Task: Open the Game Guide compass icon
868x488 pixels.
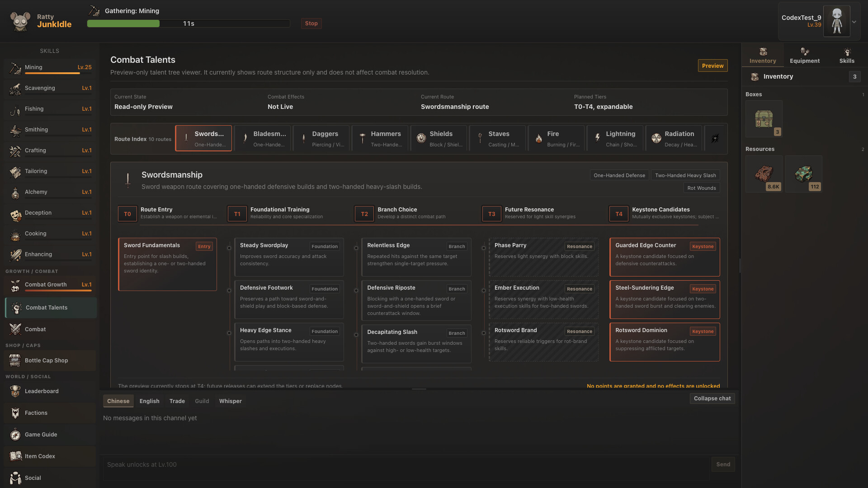Action: (x=15, y=435)
